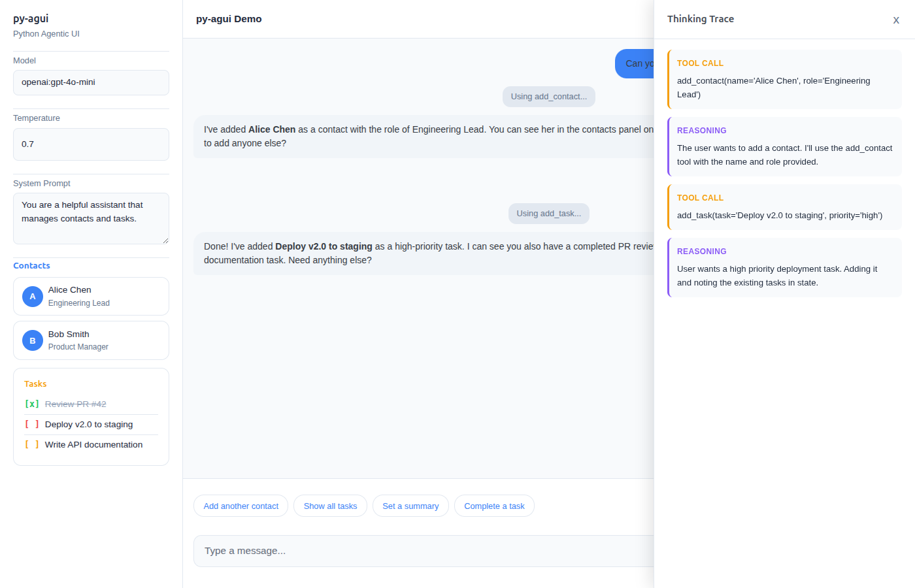915x588 pixels.
Task: Select the add_task tool call trace card
Action: (x=784, y=207)
